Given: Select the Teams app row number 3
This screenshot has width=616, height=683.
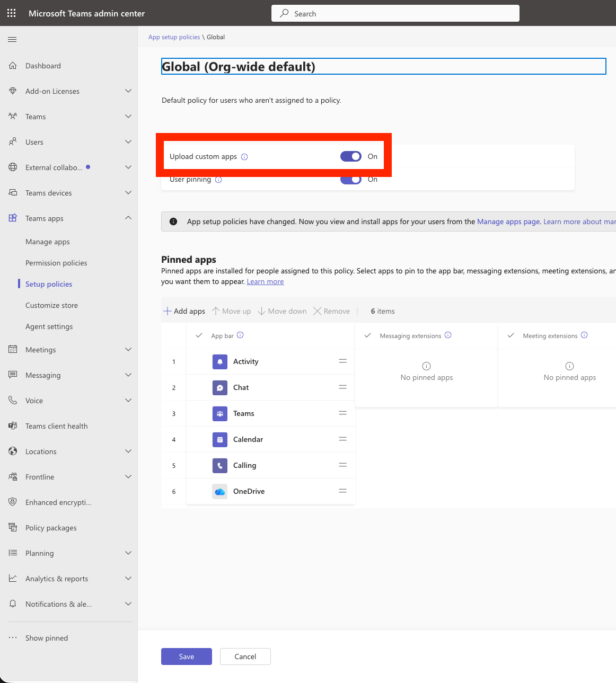Looking at the screenshot, I should 258,413.
